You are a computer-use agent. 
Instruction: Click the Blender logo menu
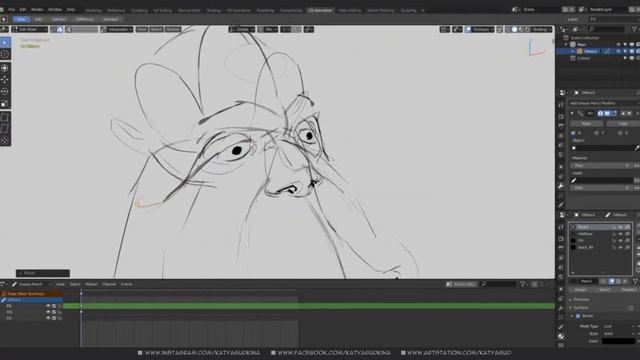coord(2,9)
